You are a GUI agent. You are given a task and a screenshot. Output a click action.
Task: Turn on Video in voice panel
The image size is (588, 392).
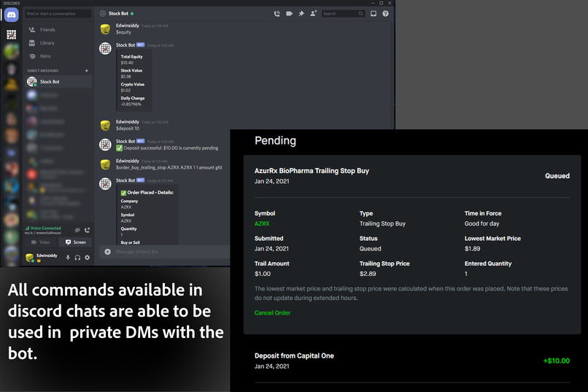pyautogui.click(x=42, y=242)
